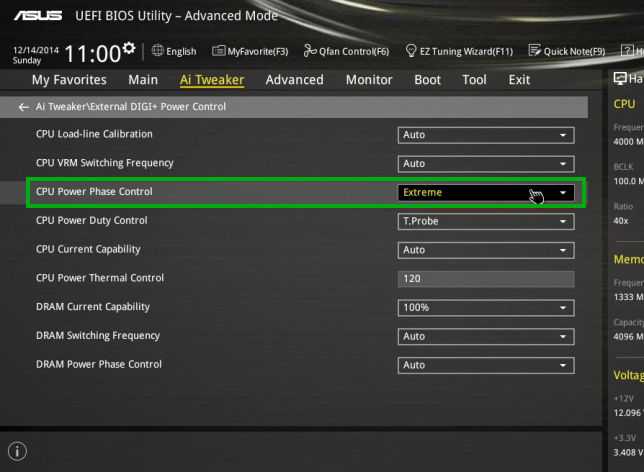
Task: Click the MyFavorite folder icon
Action: point(218,51)
